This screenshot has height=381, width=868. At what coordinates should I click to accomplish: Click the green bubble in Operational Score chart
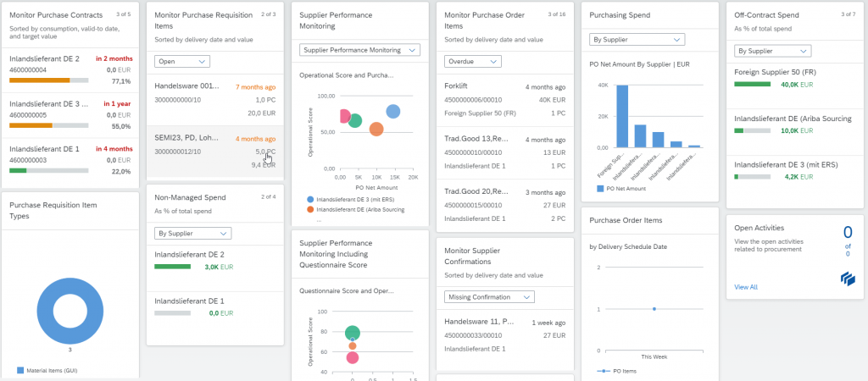point(355,120)
